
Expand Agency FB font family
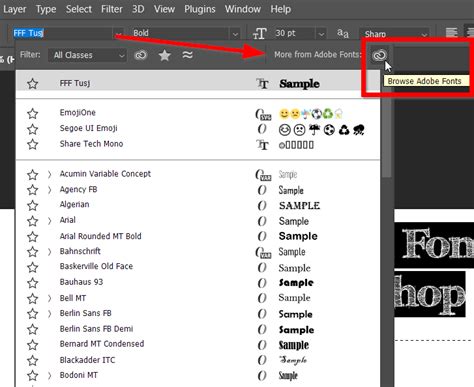coord(49,190)
